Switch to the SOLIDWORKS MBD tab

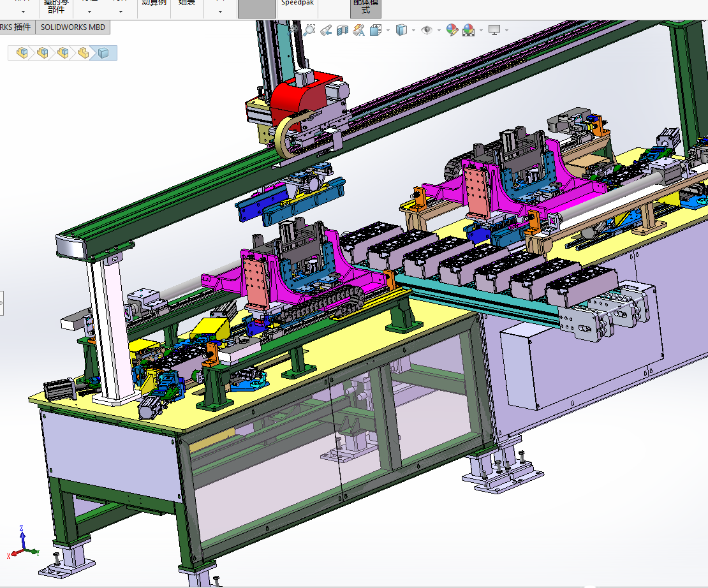click(x=73, y=27)
